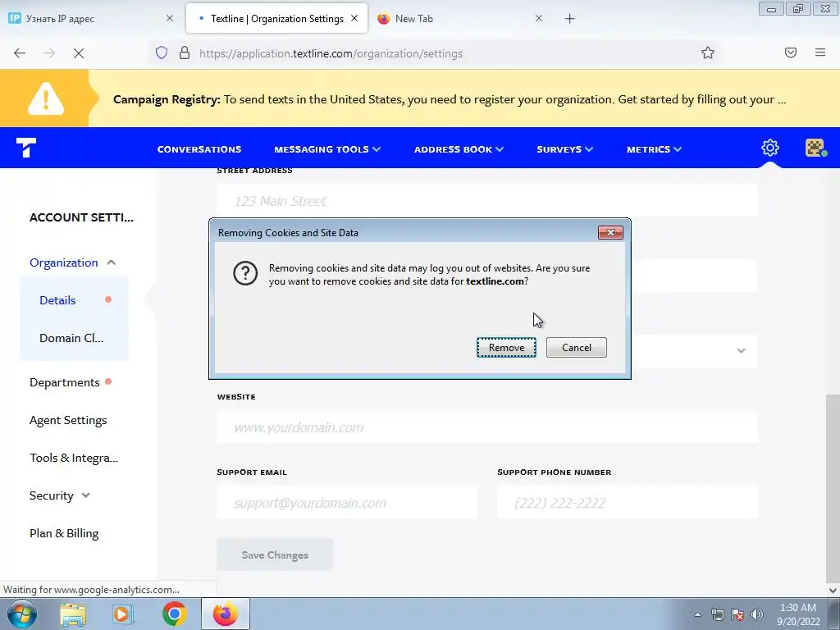Open Plan & Billing settings
This screenshot has width=840, height=630.
pyautogui.click(x=64, y=533)
